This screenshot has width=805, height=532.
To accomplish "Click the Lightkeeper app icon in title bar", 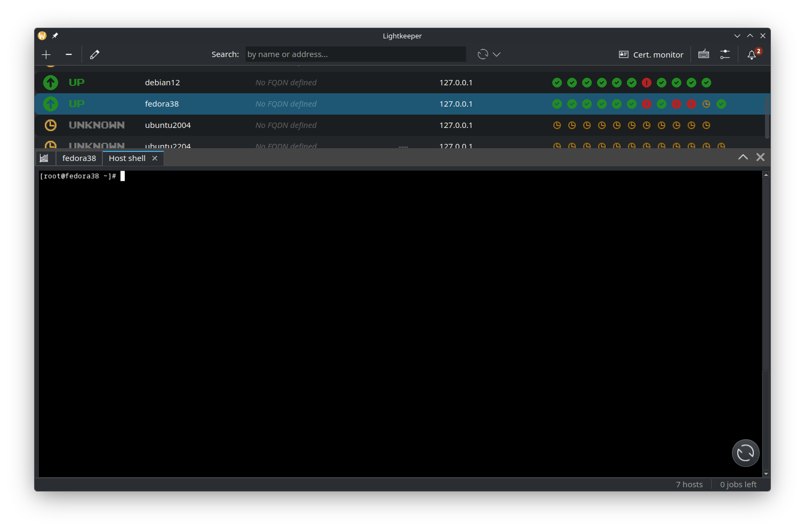I will (42, 36).
